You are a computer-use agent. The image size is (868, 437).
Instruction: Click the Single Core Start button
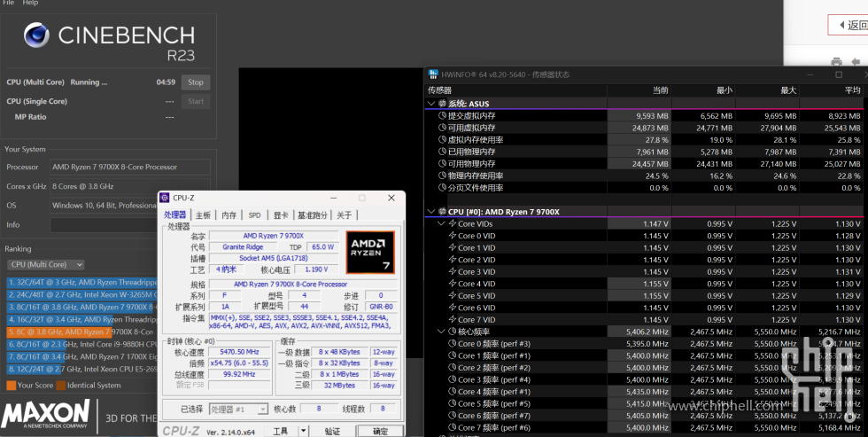pos(196,101)
